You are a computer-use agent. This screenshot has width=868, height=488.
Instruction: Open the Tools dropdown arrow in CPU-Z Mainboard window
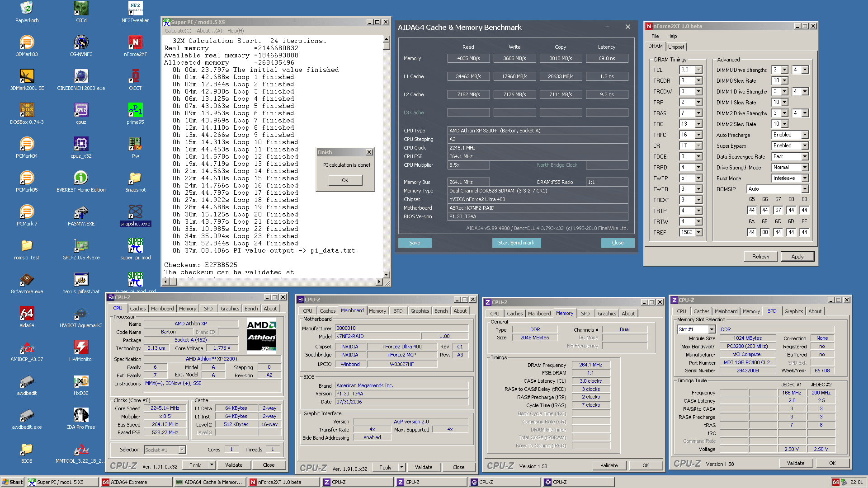click(401, 467)
